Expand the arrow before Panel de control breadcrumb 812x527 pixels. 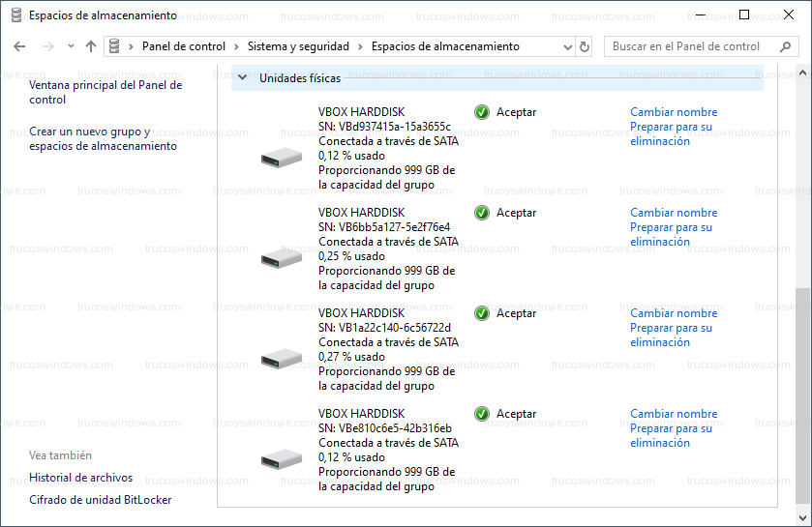pos(131,47)
